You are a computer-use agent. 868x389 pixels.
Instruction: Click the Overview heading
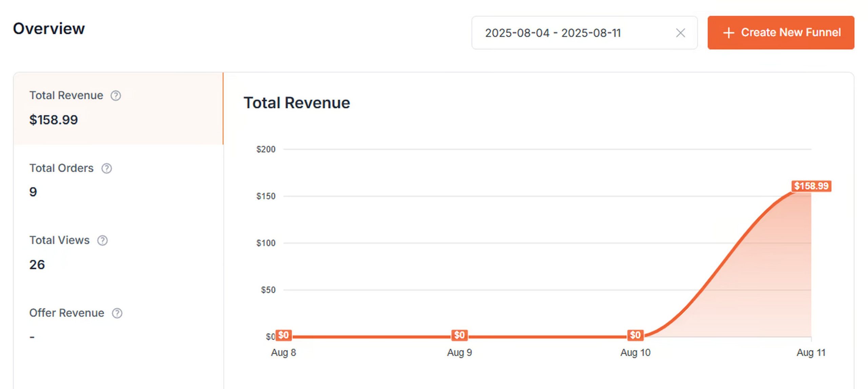tap(49, 29)
